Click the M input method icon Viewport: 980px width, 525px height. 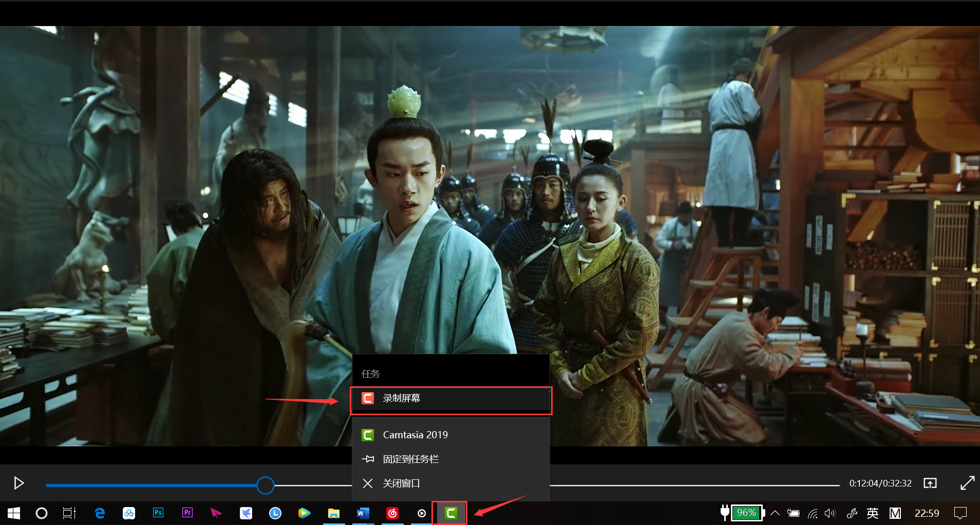pyautogui.click(x=895, y=513)
